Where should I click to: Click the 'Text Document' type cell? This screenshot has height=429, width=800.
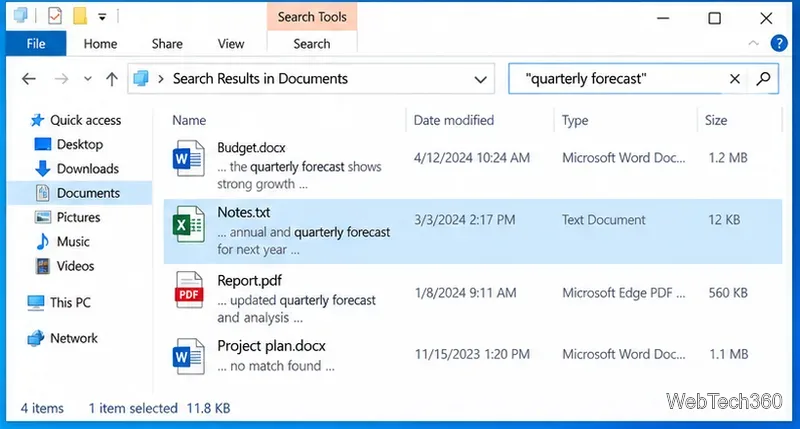pos(604,220)
